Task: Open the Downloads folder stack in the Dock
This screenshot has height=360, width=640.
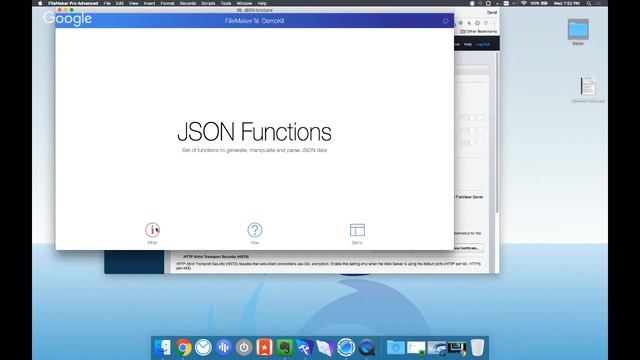Action: 396,347
